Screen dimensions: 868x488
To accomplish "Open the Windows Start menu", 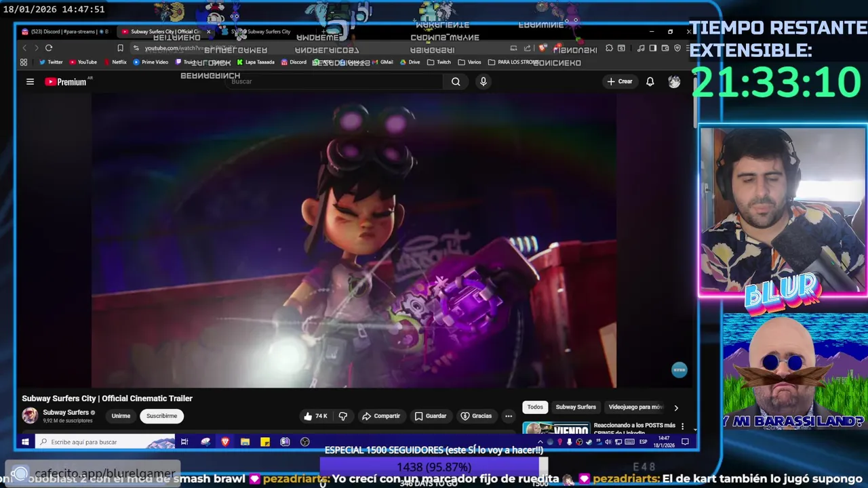I will pos(25,442).
